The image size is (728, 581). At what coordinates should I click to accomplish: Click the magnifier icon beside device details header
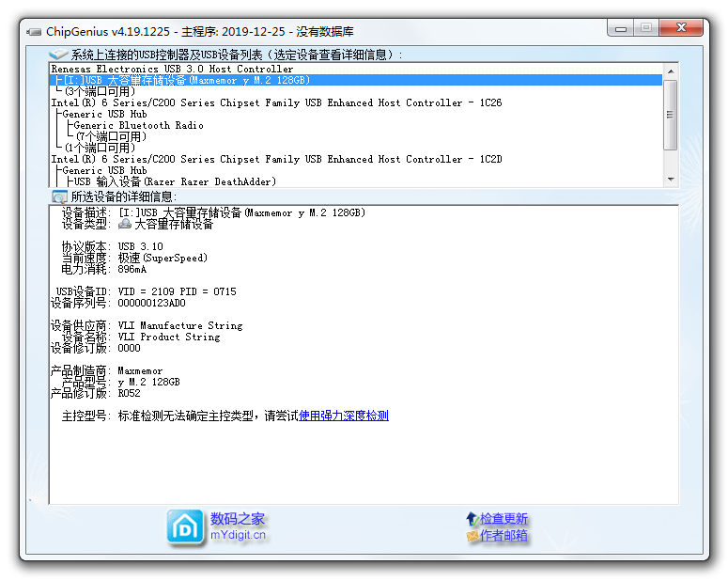coord(59,196)
